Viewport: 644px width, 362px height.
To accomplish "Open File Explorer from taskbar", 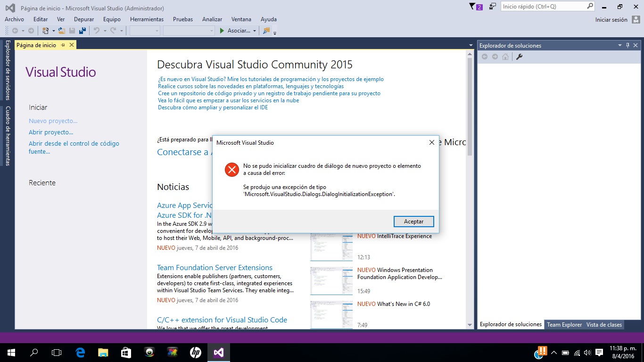I will [103, 352].
